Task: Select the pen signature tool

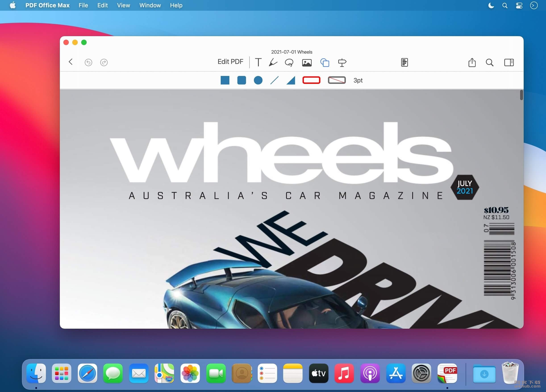Action: point(273,62)
